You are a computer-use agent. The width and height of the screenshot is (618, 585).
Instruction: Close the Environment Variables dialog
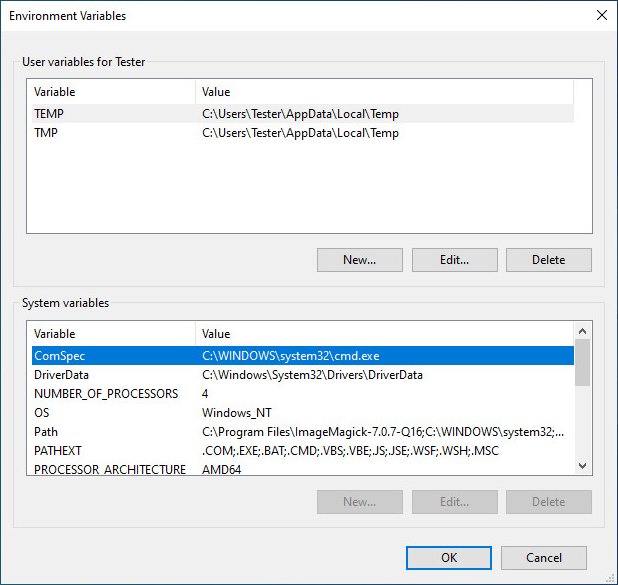pyautogui.click(x=601, y=15)
